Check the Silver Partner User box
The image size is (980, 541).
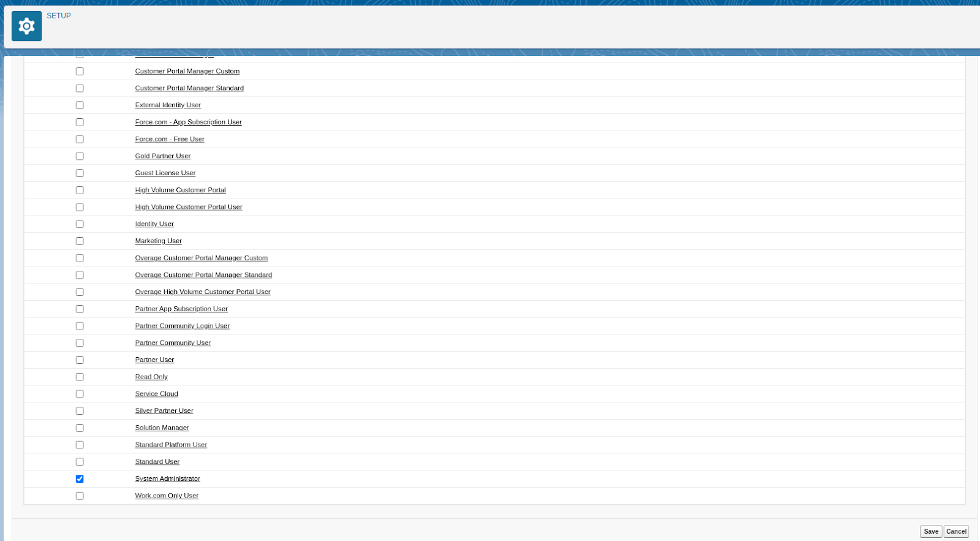80,411
